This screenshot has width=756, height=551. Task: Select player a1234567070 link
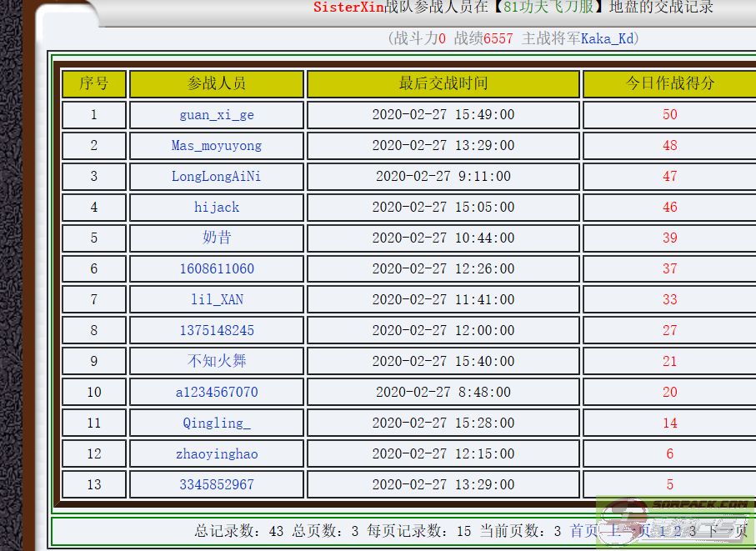(x=217, y=393)
